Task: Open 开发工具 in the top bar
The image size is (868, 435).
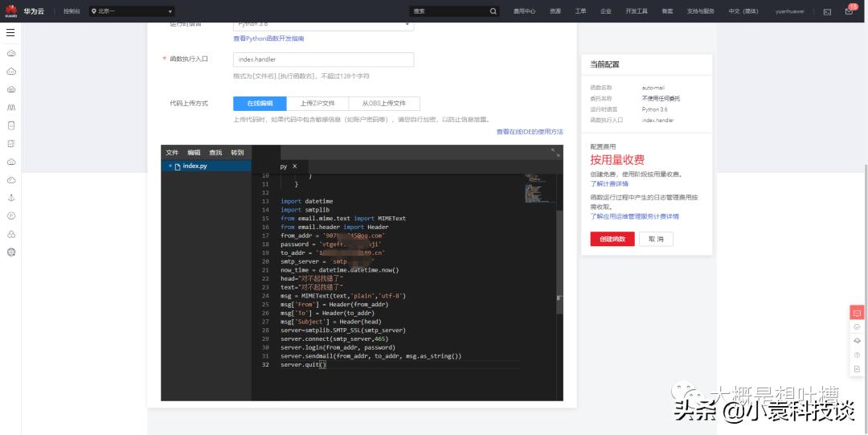Action: pyautogui.click(x=636, y=11)
